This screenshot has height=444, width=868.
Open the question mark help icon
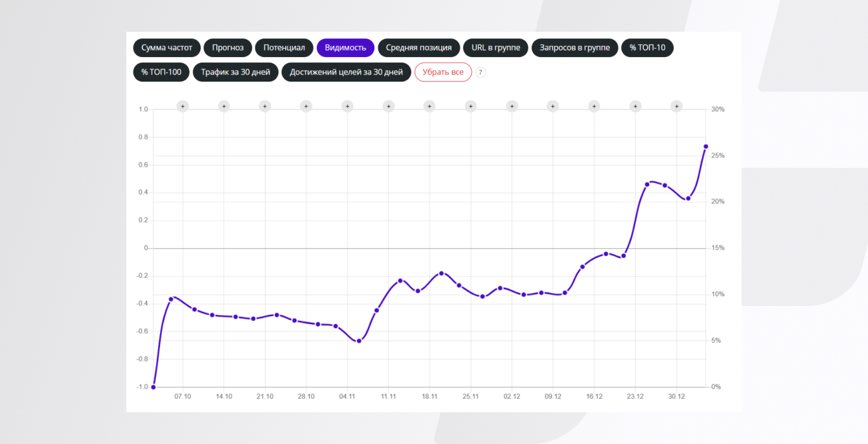coord(481,73)
